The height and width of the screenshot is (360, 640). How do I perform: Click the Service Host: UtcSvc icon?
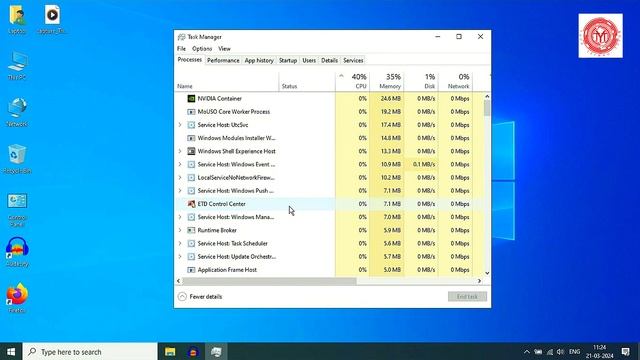[191, 125]
